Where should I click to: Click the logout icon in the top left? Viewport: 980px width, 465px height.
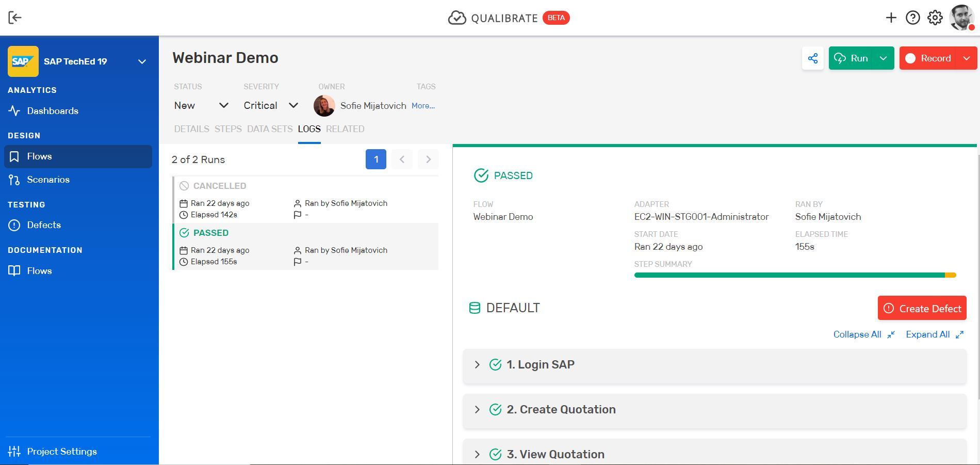pos(15,18)
